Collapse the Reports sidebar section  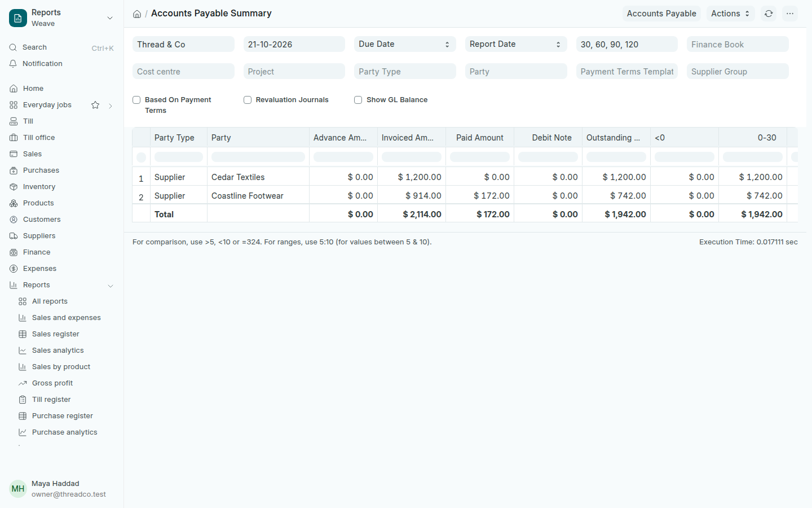111,286
